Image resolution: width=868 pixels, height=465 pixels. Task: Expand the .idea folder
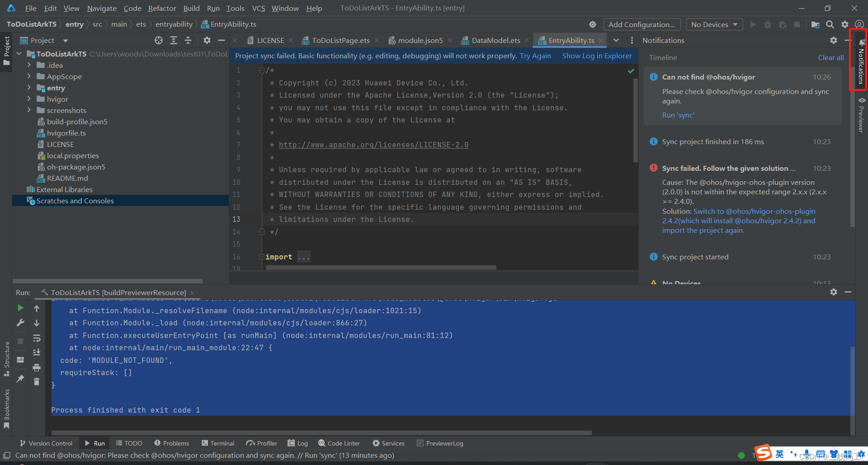pyautogui.click(x=29, y=65)
